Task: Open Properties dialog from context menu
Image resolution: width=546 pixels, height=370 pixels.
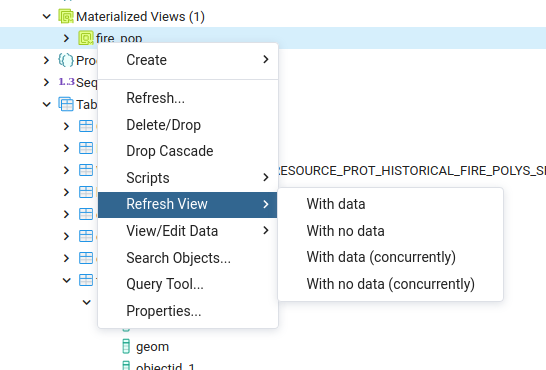Action: point(188,311)
